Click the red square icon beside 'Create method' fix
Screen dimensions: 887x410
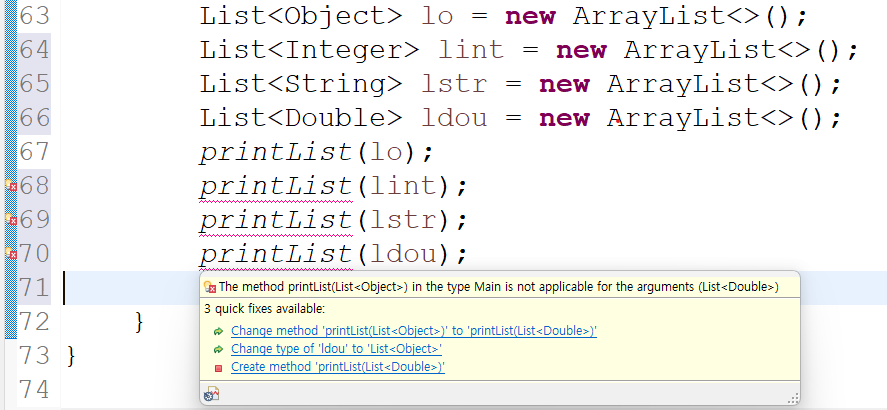pos(218,368)
